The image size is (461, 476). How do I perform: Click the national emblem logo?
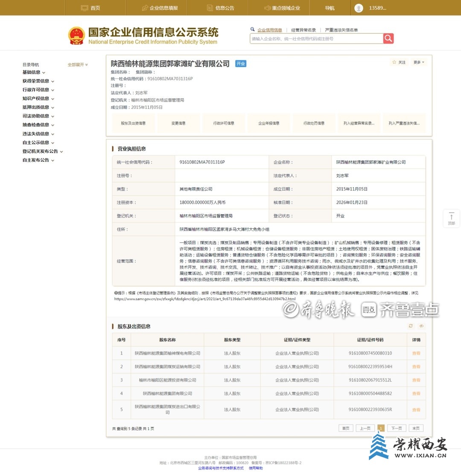76,36
